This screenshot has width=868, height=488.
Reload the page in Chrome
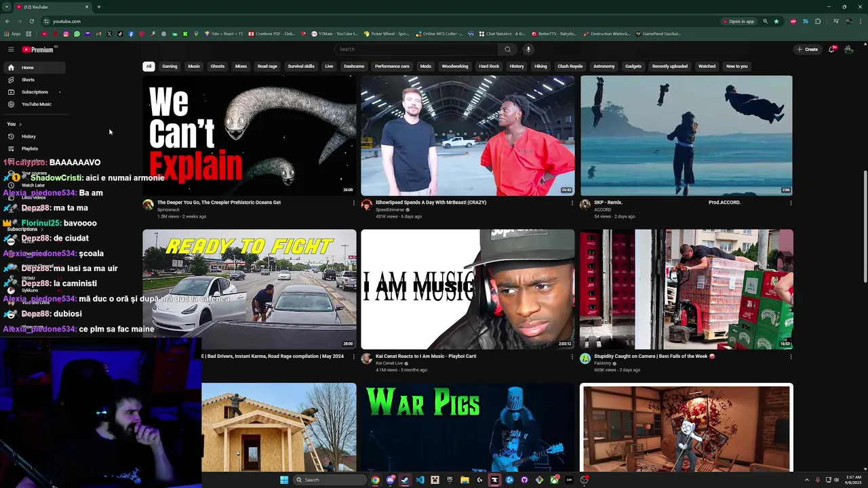(31, 21)
